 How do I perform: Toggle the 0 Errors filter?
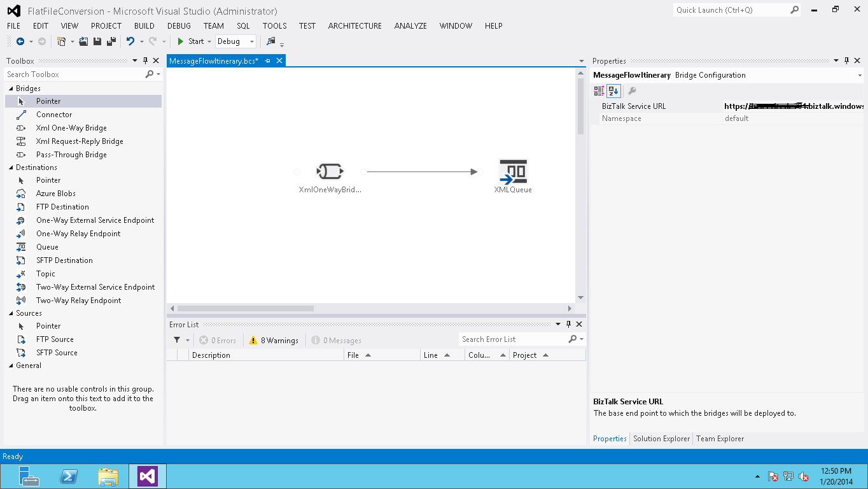pyautogui.click(x=218, y=341)
